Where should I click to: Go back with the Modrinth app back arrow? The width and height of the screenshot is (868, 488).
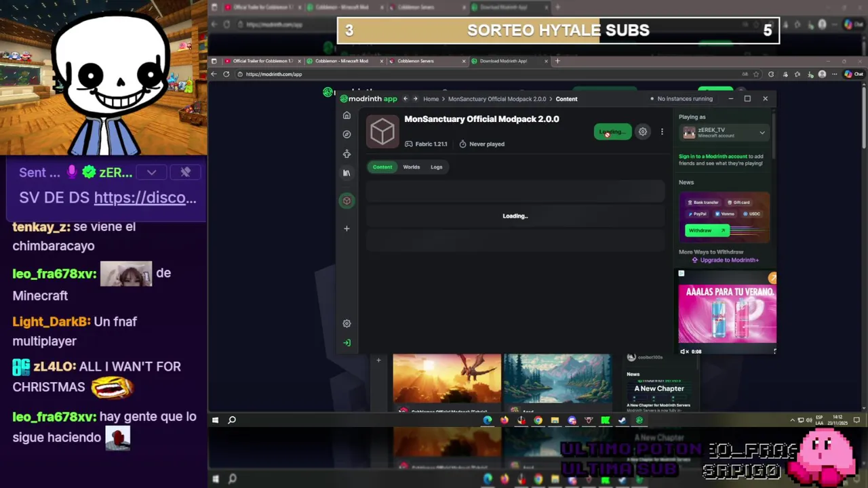click(x=406, y=99)
